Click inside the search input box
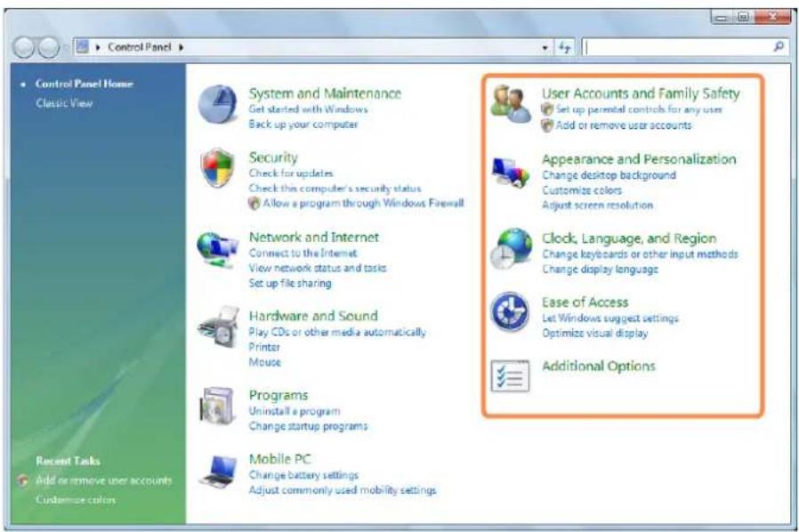 tap(678, 47)
